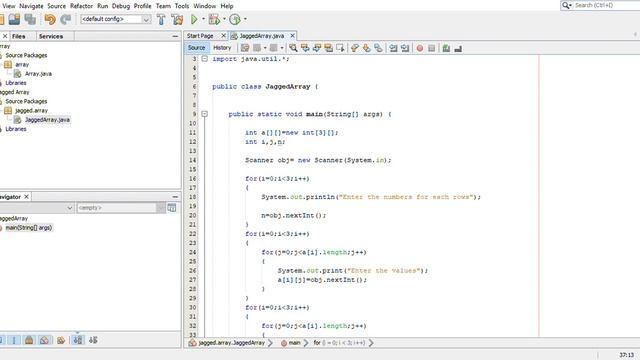This screenshot has height=360, width=640.
Task: Find previous occurrence in editor toolbar
Action: point(305,48)
